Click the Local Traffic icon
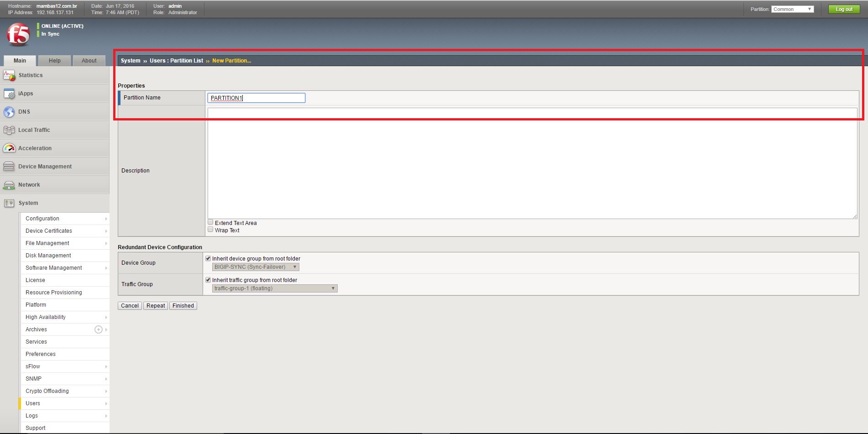This screenshot has width=868, height=434. [9, 130]
